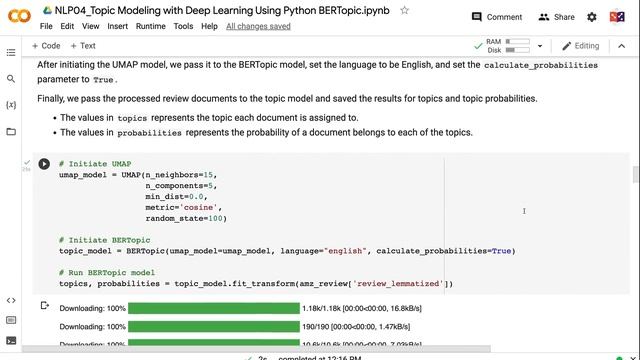Click the cell output toggle icon
The height and width of the screenshot is (360, 640).
(44, 305)
